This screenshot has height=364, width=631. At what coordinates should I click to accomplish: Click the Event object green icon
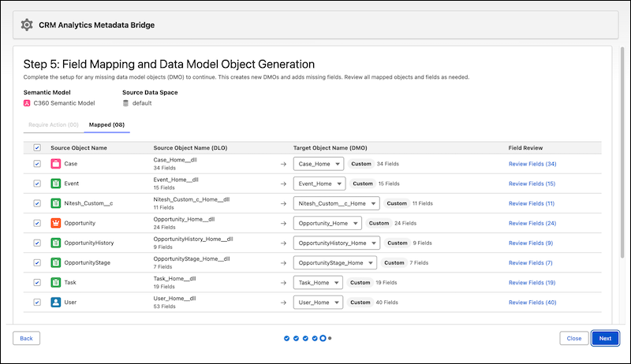pos(56,184)
